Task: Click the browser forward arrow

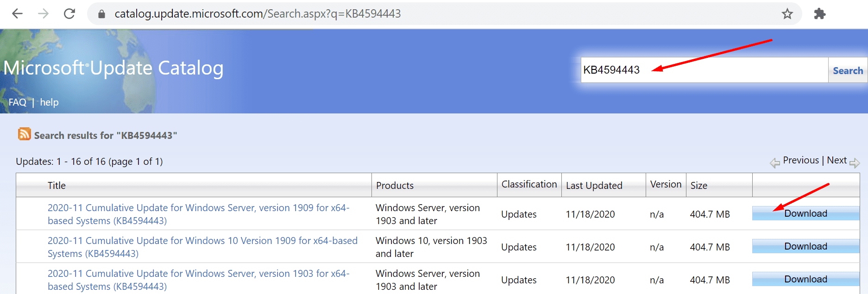Action: pos(43,14)
